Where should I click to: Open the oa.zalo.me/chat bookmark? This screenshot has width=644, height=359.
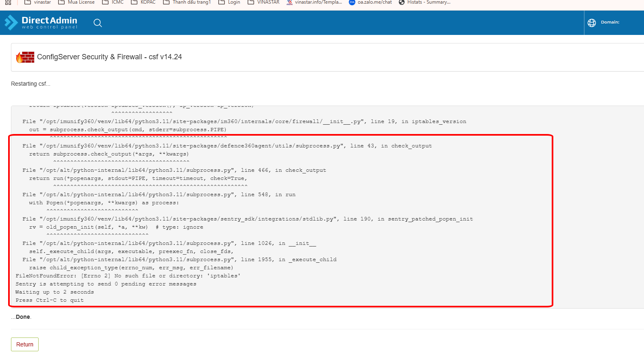[x=370, y=2]
